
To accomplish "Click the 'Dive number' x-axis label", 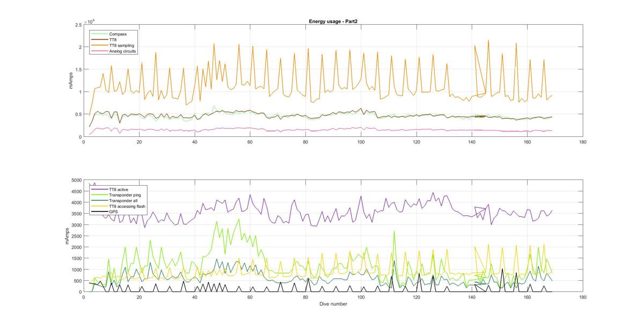I will [x=333, y=304].
